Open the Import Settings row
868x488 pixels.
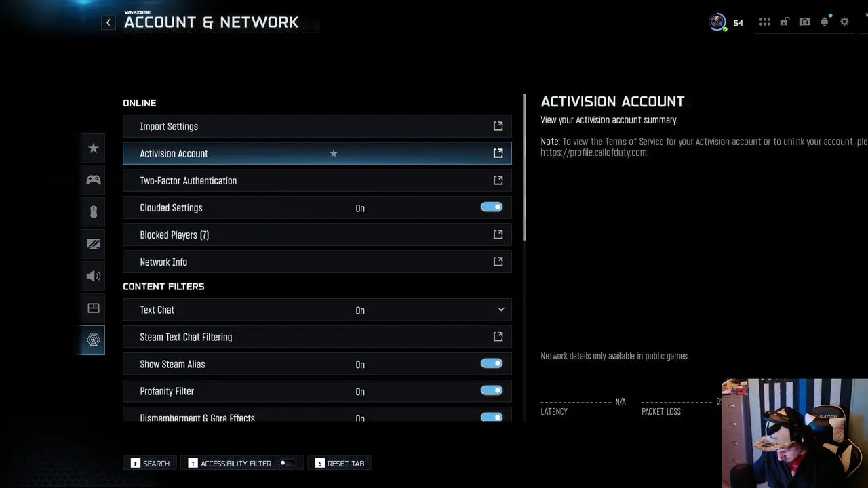(317, 127)
